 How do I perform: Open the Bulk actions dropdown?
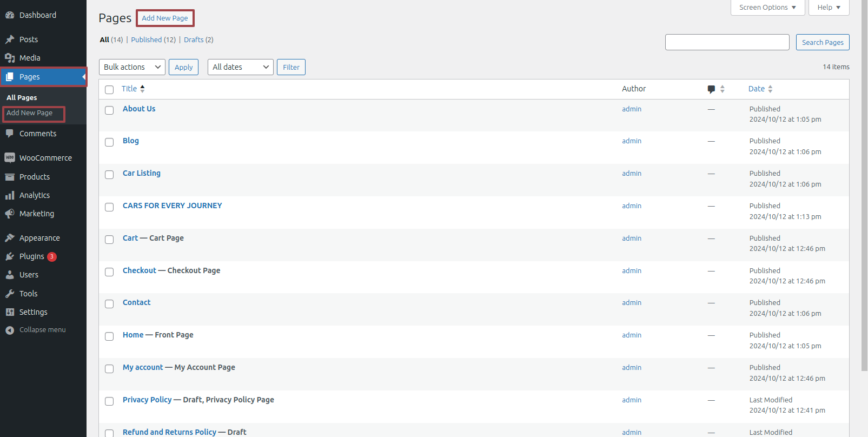(132, 67)
